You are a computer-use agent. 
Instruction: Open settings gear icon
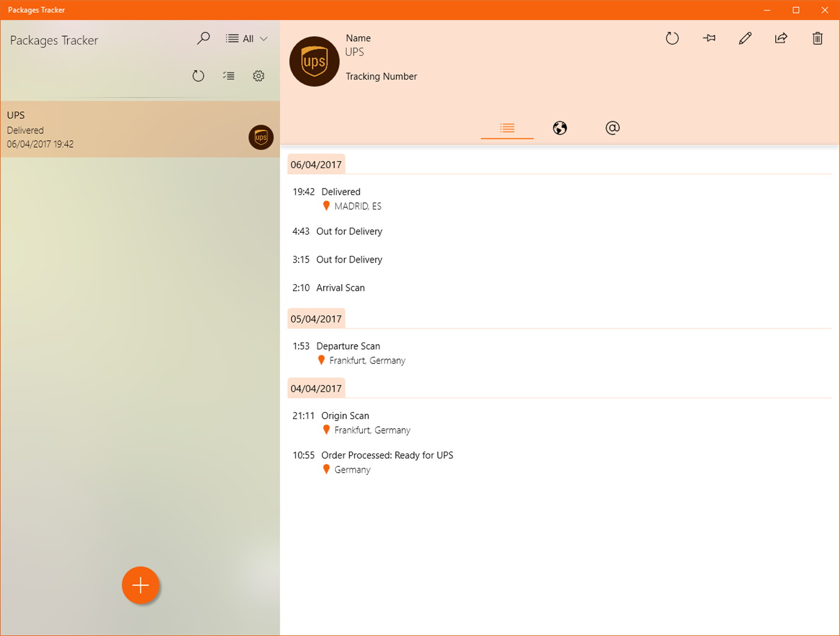click(258, 76)
